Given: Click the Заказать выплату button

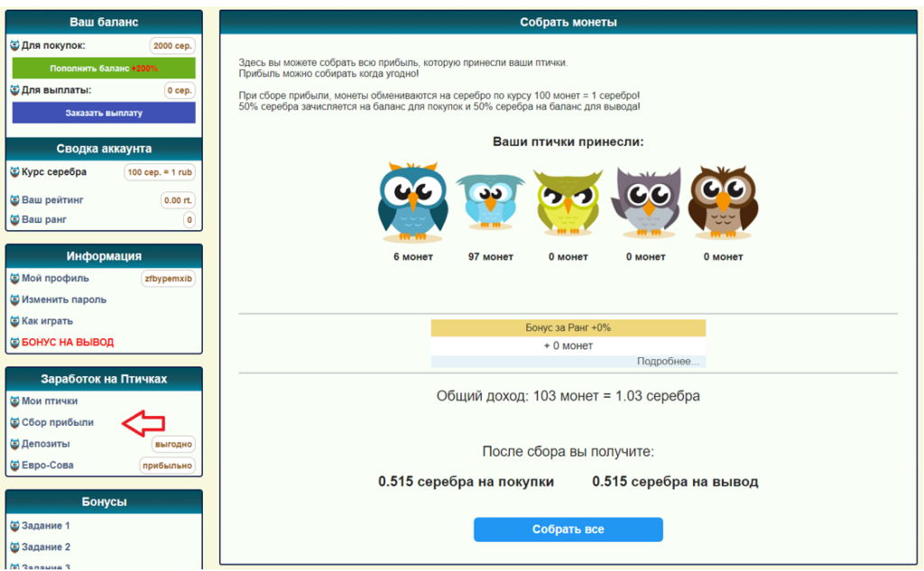Looking at the screenshot, I should 104,113.
